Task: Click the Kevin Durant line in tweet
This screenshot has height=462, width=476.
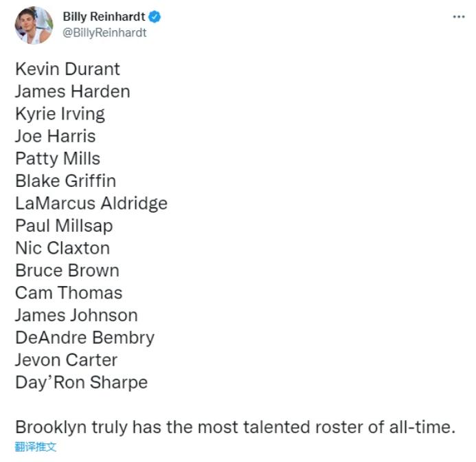Action: tap(68, 69)
